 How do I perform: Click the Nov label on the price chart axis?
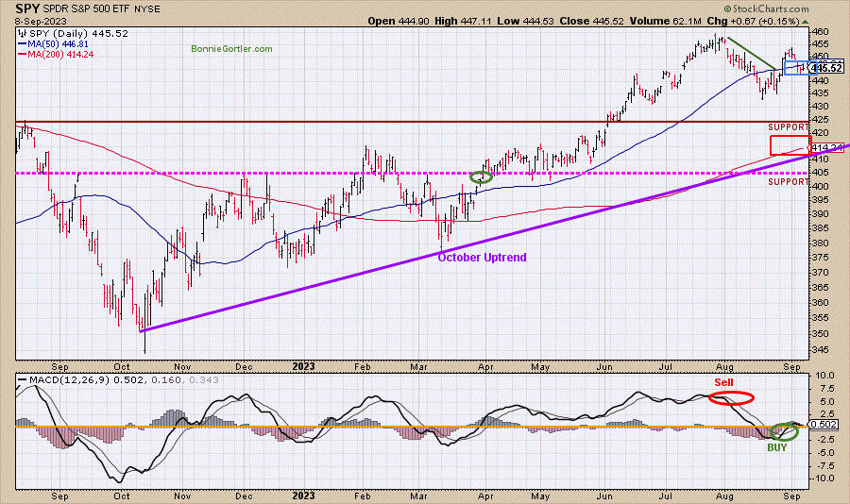(x=182, y=367)
